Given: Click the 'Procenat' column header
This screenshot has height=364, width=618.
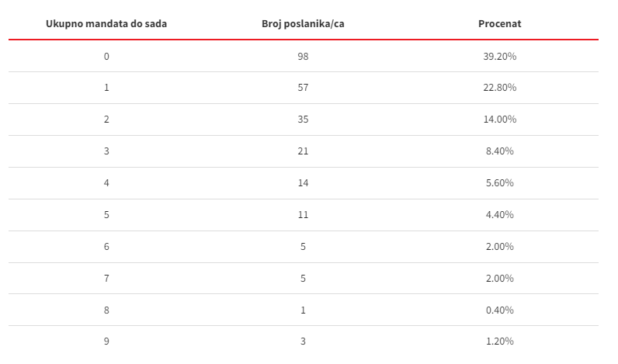Looking at the screenshot, I should click(x=500, y=23).
